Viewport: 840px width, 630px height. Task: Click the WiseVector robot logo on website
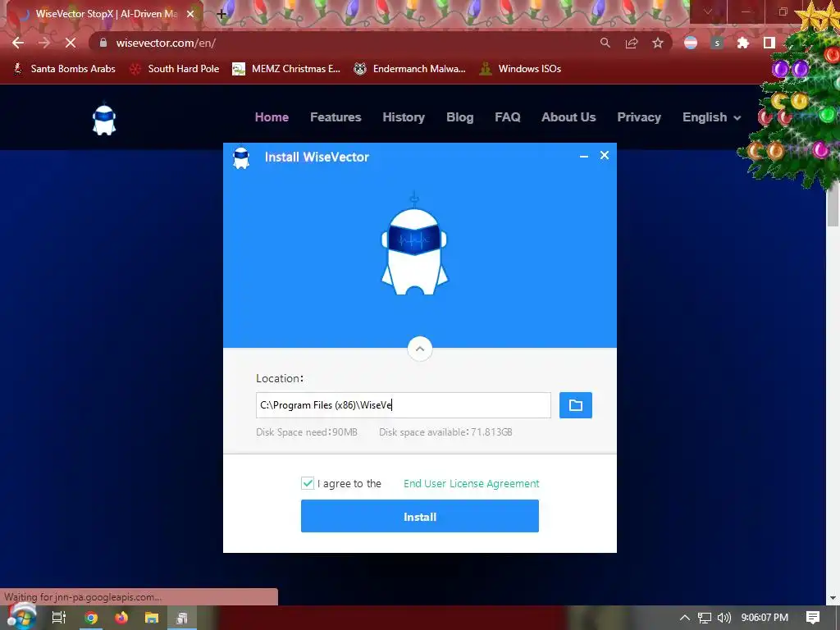point(104,119)
